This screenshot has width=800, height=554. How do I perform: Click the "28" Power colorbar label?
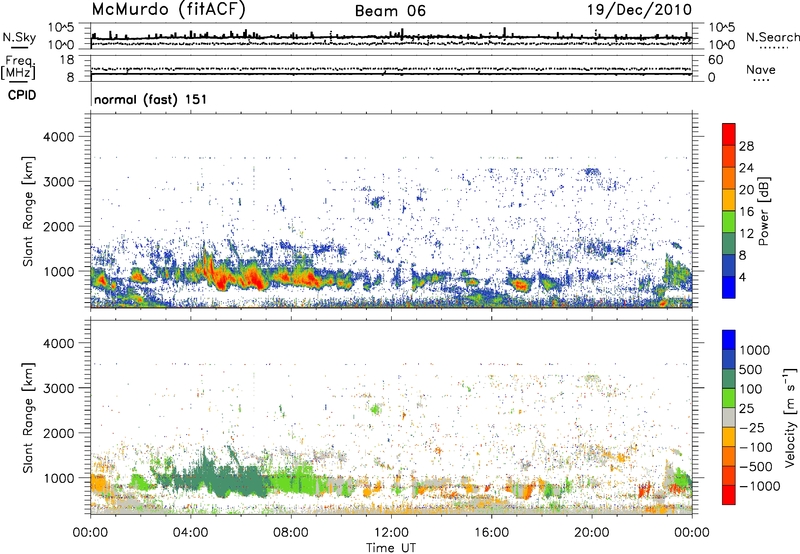pos(746,146)
